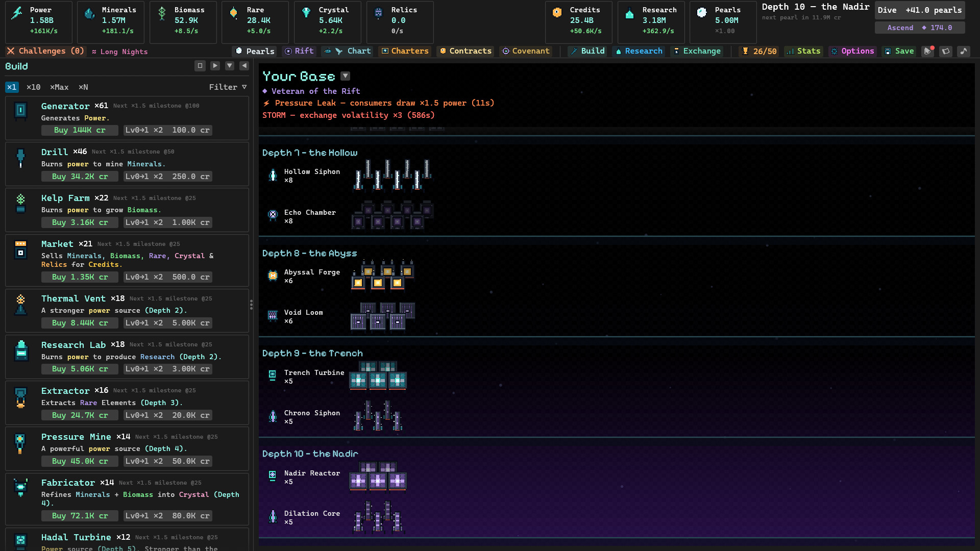Select the ×Max buy quantity

59,87
